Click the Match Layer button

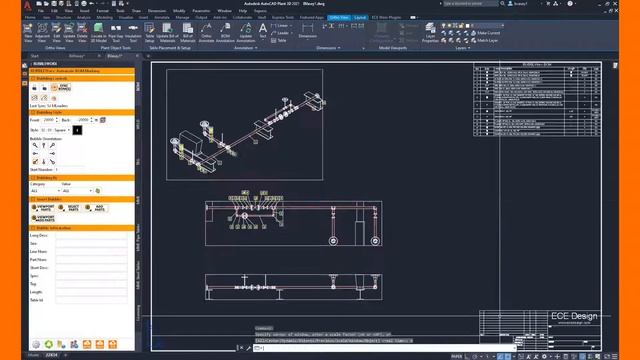(x=484, y=40)
